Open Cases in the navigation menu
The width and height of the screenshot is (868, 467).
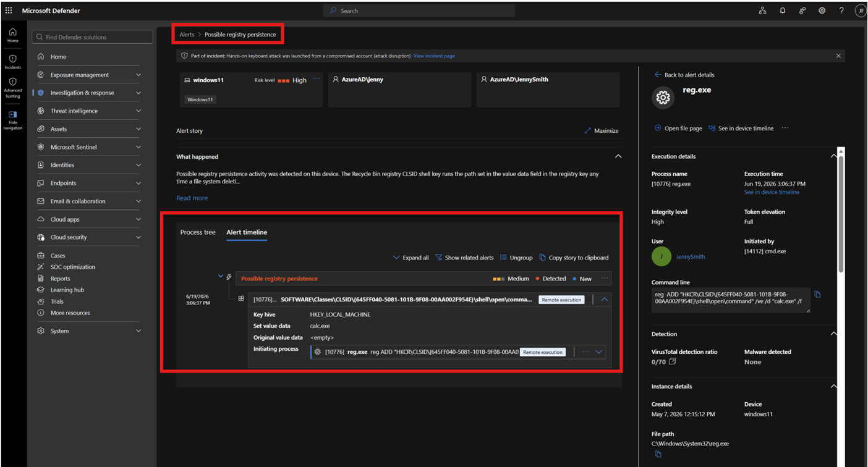tap(57, 256)
